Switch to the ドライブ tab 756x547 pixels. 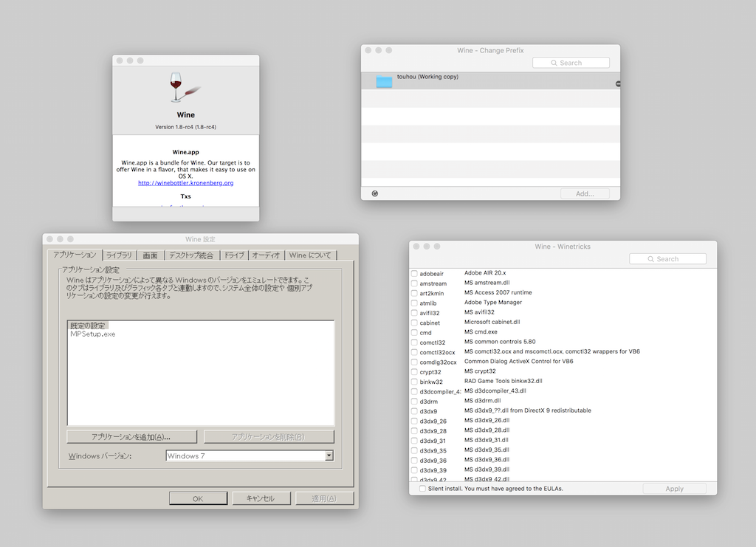[x=234, y=255]
